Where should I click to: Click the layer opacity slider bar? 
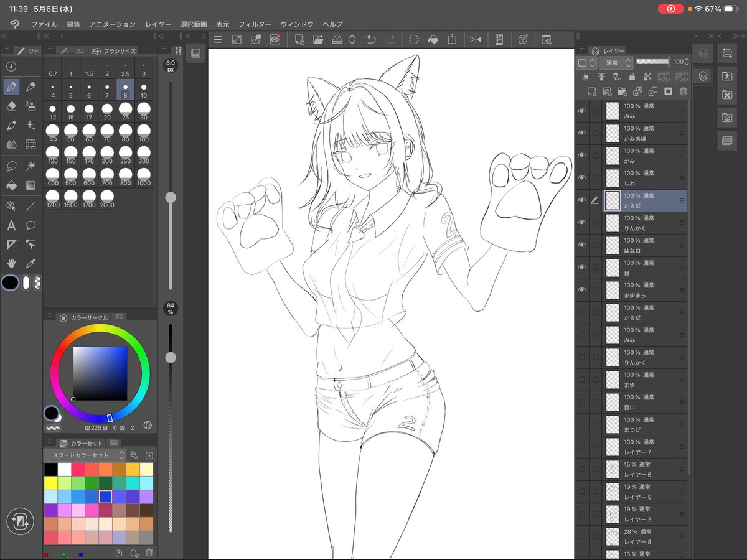point(652,62)
